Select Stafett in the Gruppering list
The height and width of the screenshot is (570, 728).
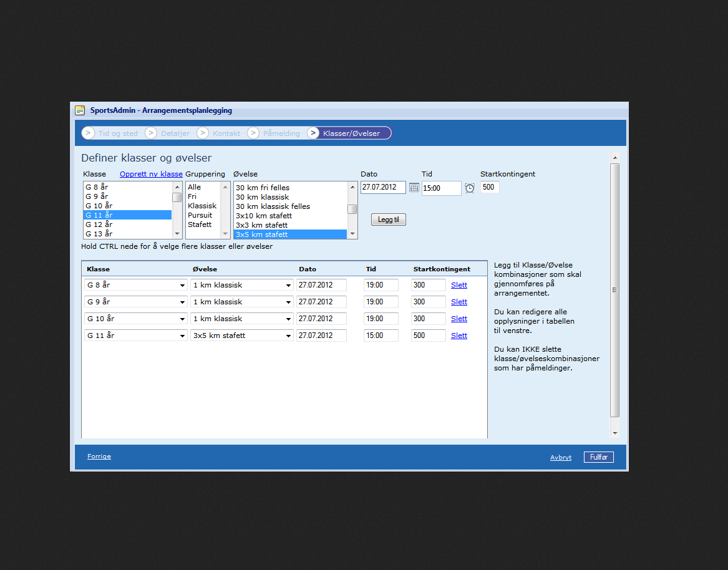200,225
